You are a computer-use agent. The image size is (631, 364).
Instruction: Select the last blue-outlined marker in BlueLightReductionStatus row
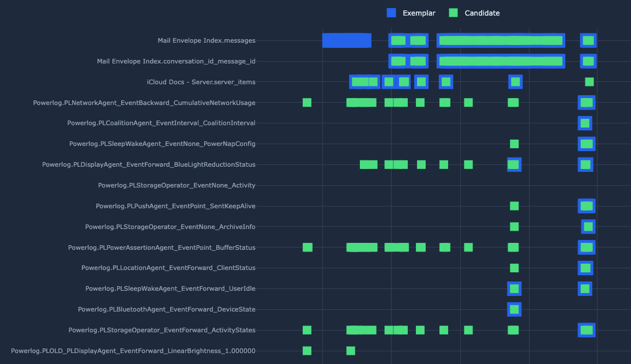(585, 164)
